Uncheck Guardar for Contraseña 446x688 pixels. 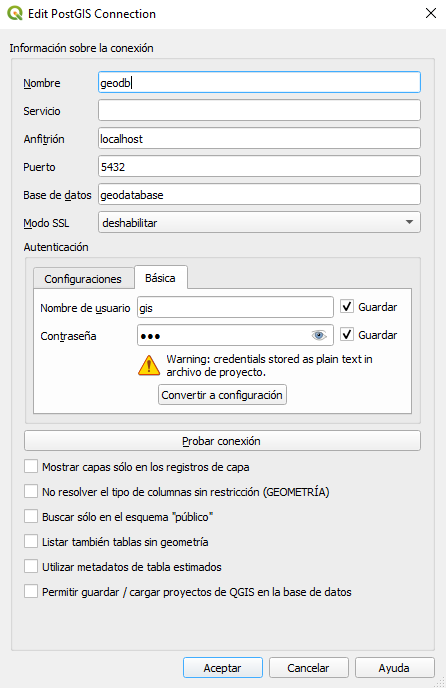tap(347, 334)
